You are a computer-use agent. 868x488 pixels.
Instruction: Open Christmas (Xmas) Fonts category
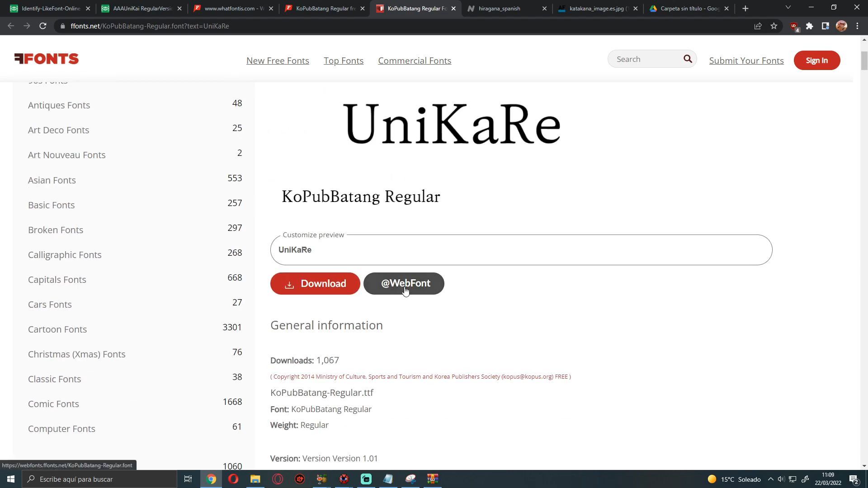pyautogui.click(x=76, y=354)
